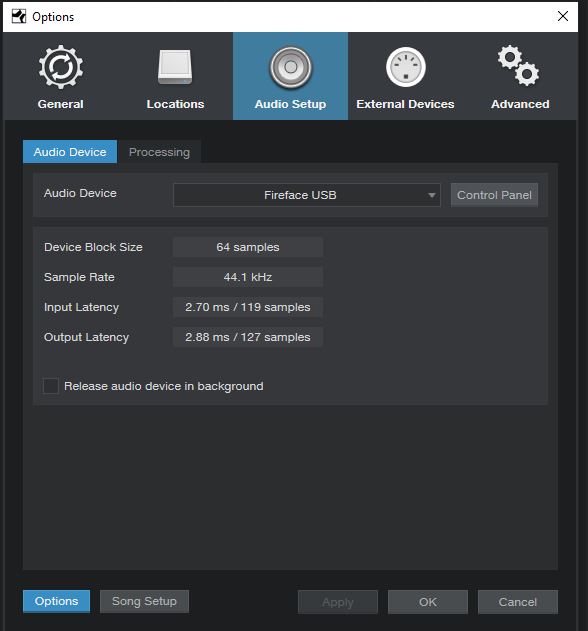Expand the Audio Device dropdown arrow
The width and height of the screenshot is (588, 631).
[x=431, y=195]
